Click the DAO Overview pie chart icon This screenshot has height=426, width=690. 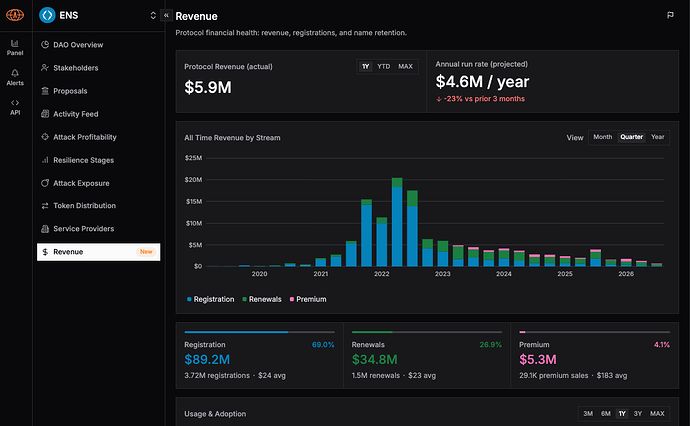coord(45,44)
